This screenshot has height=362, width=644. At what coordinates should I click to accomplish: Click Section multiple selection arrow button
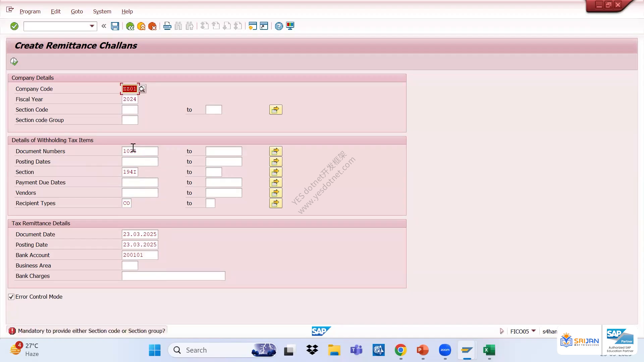tap(276, 172)
